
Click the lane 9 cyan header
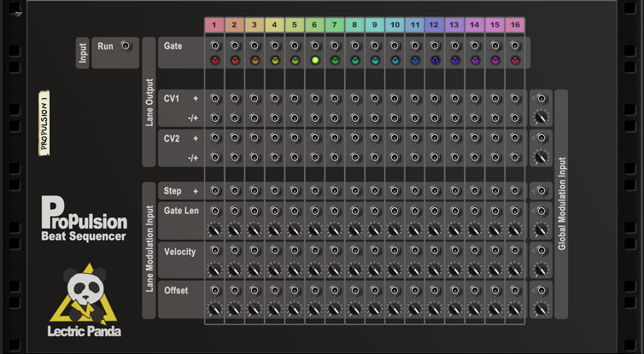[375, 25]
